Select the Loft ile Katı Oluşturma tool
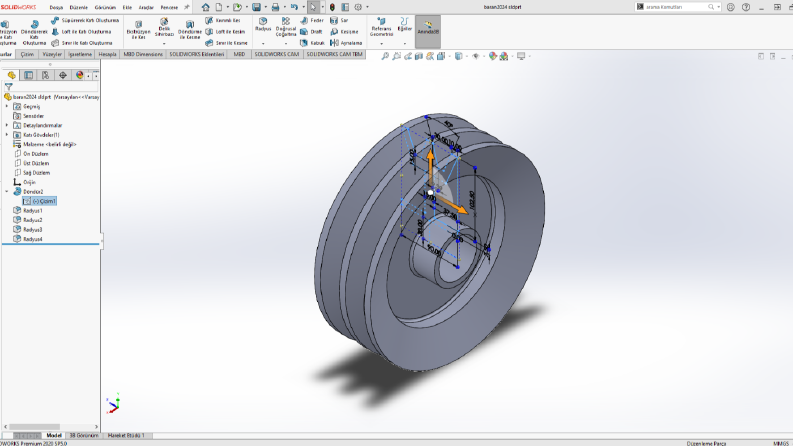The width and height of the screenshot is (793, 446). (81, 31)
